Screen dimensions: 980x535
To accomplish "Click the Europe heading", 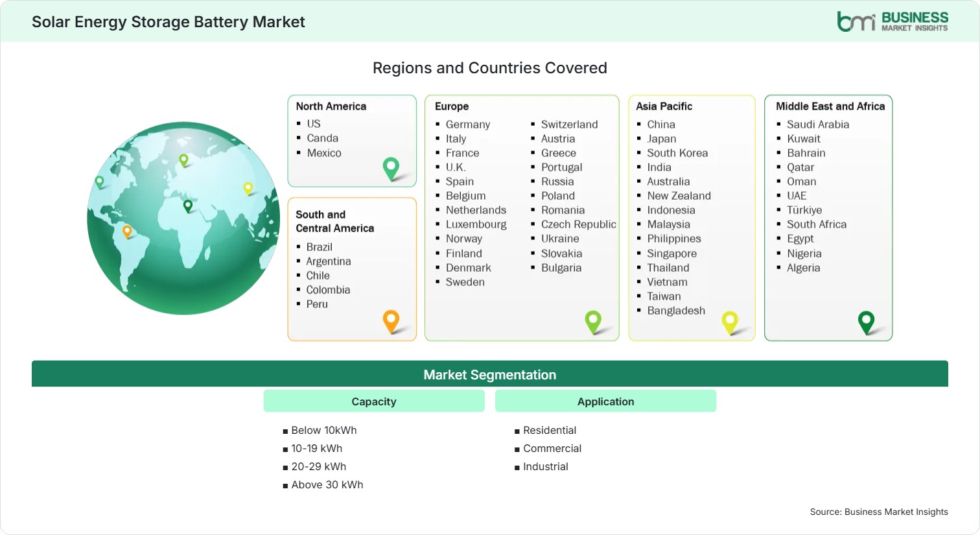I will pos(452,106).
